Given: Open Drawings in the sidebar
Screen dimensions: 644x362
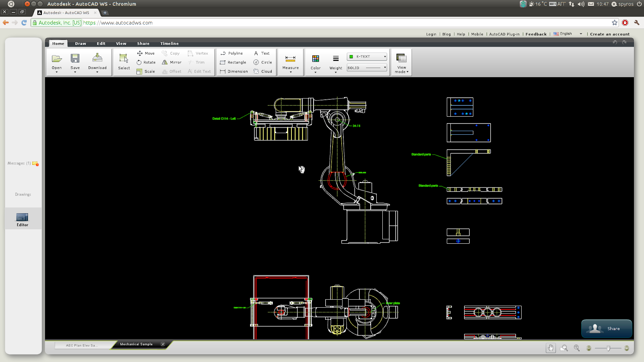Looking at the screenshot, I should coord(23,194).
